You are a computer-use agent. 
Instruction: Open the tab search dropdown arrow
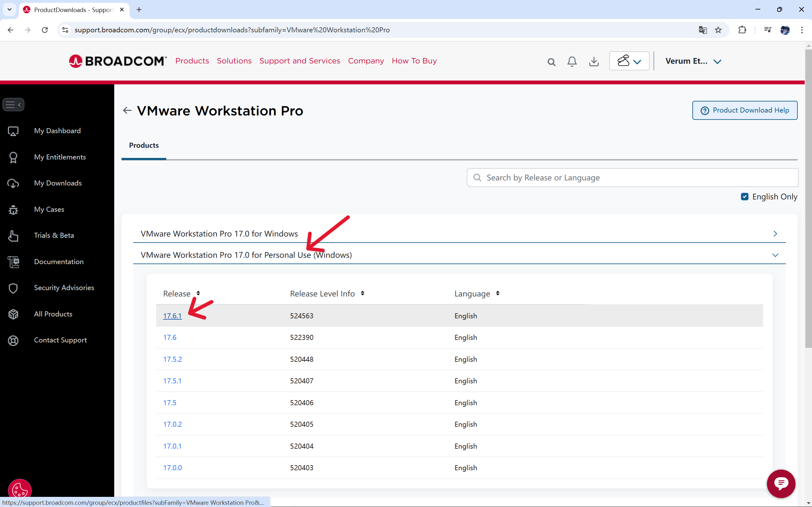tap(10, 10)
